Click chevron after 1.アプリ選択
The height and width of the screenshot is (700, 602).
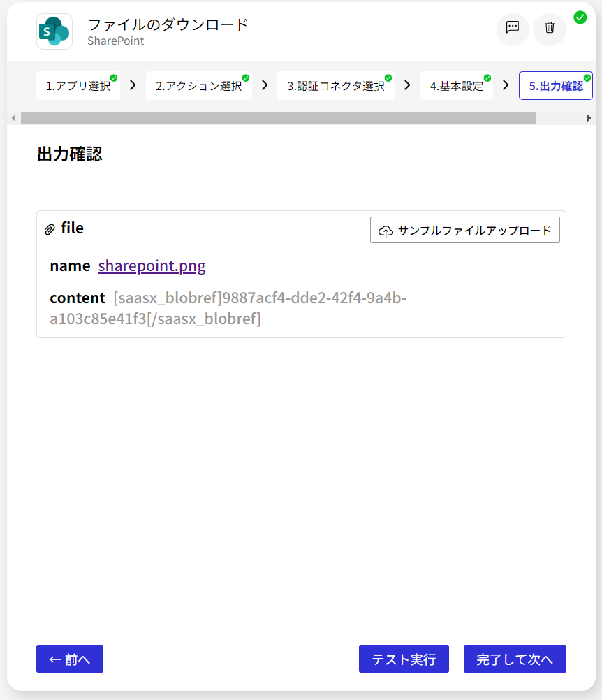click(x=133, y=85)
